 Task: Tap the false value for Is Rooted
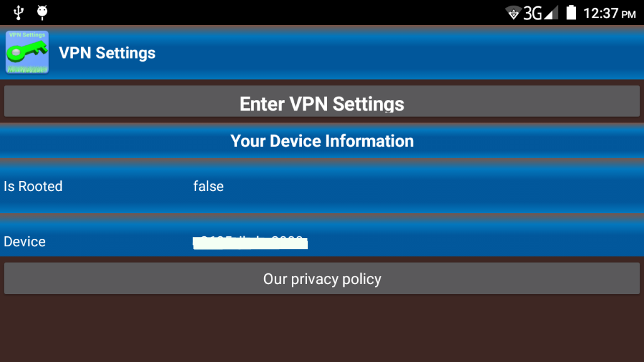tap(208, 186)
